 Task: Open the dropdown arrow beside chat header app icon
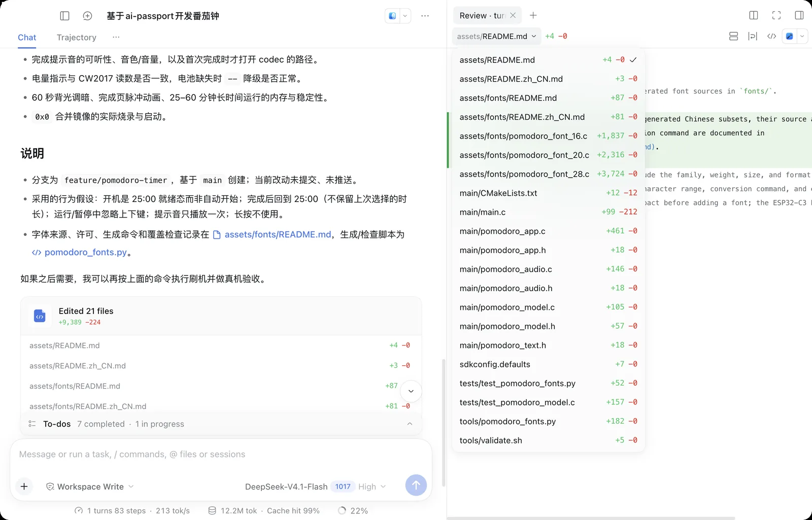(x=405, y=16)
